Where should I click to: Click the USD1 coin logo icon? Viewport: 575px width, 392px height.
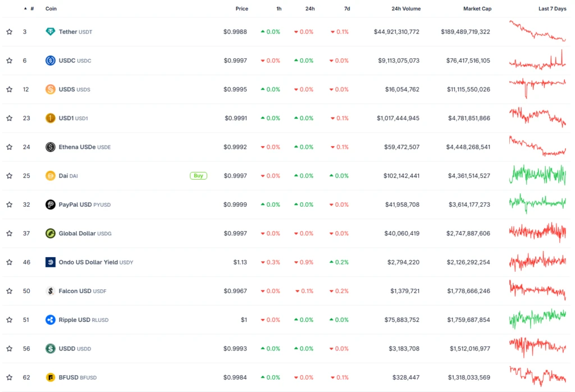click(50, 118)
